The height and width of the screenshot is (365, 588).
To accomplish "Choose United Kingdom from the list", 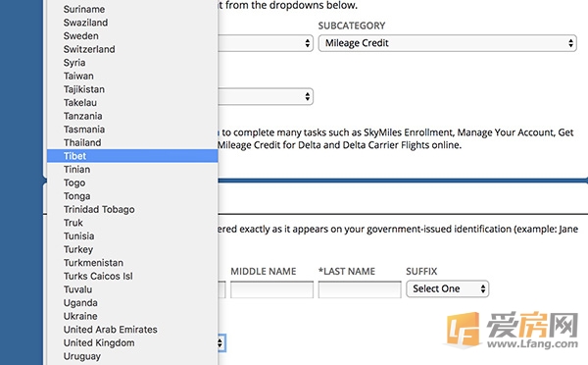I will (x=132, y=342).
